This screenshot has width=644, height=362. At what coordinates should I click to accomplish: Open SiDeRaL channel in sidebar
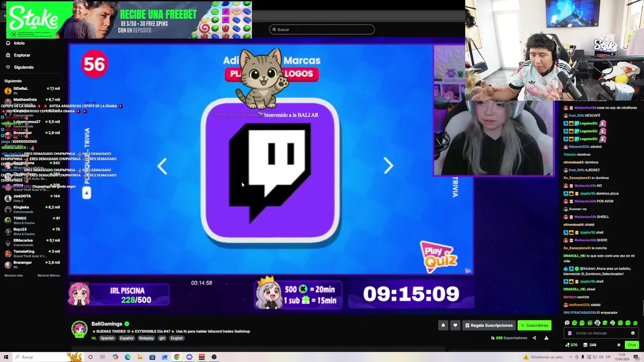[31, 90]
